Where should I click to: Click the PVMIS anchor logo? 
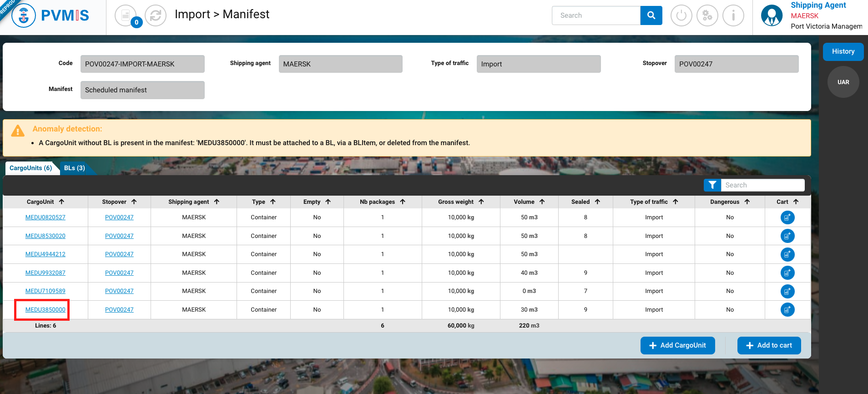click(x=24, y=15)
